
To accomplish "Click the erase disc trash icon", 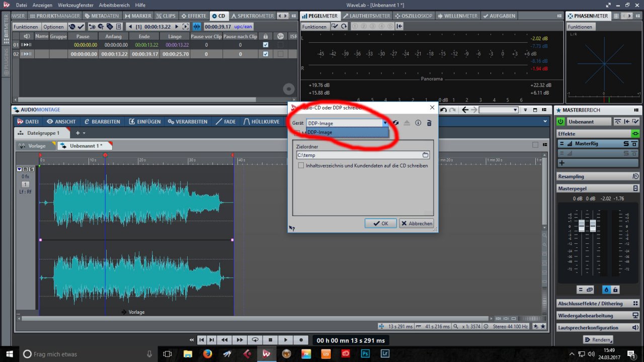I will [429, 123].
